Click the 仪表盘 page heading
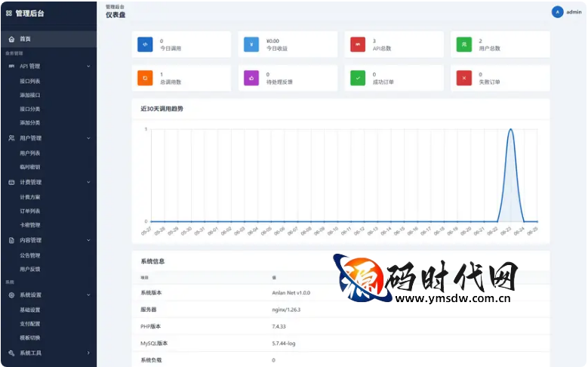This screenshot has width=588, height=367. (115, 15)
